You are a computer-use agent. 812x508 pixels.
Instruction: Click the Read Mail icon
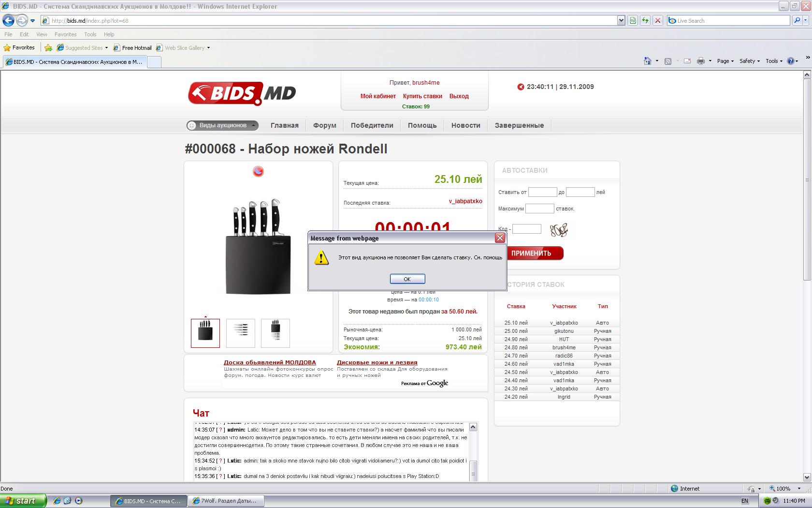pyautogui.click(x=687, y=61)
